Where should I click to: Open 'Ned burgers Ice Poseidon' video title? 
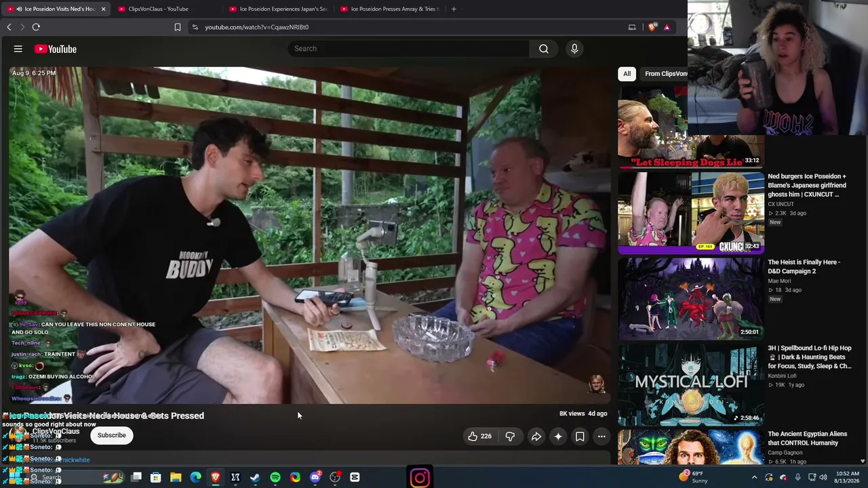click(807, 185)
